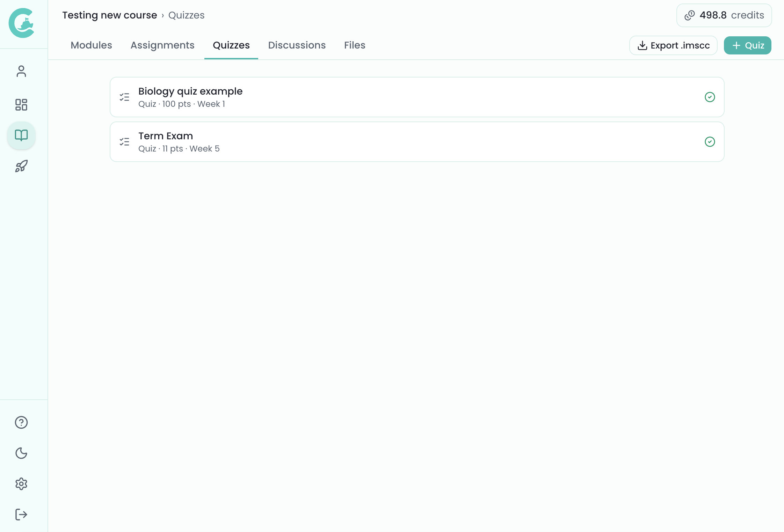Toggle dark mode with the moon icon

click(x=21, y=453)
